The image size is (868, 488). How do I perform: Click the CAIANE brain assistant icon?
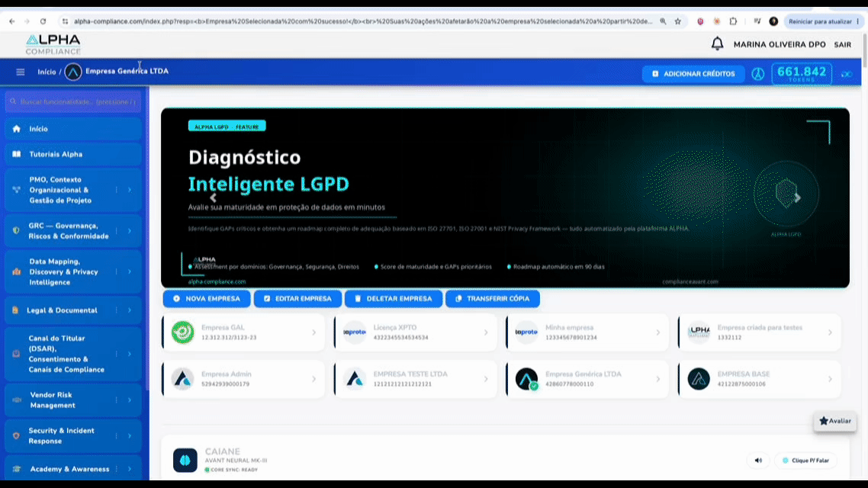185,460
